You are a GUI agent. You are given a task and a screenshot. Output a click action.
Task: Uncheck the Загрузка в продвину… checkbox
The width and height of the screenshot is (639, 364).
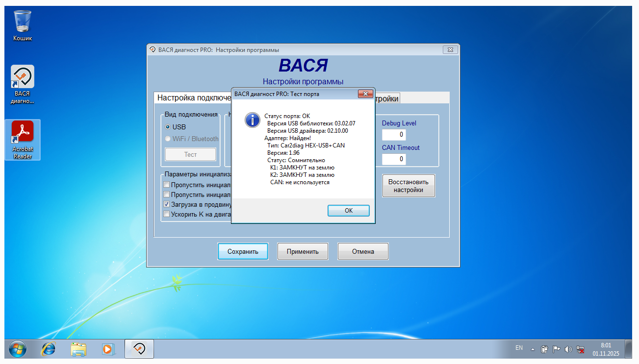(167, 204)
